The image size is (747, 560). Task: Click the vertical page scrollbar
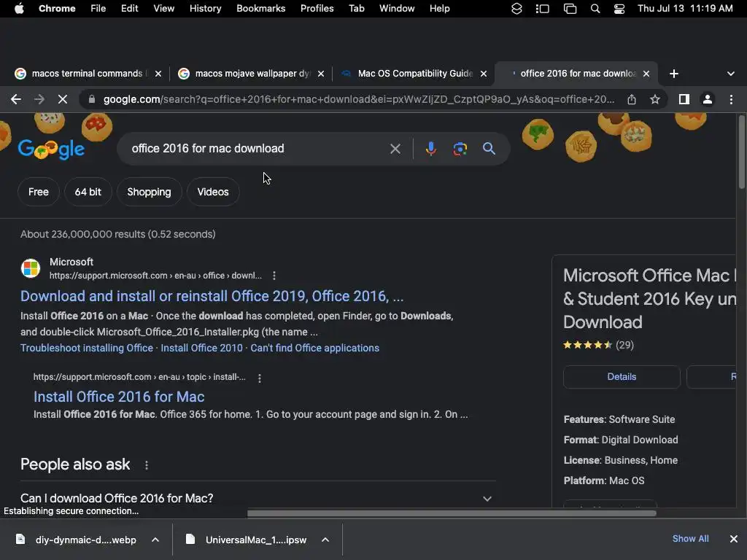coord(742,152)
